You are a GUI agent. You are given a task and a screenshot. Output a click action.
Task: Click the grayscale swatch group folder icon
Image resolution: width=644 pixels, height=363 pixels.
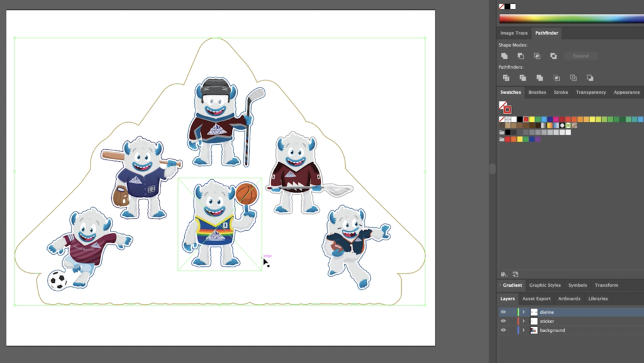(502, 132)
